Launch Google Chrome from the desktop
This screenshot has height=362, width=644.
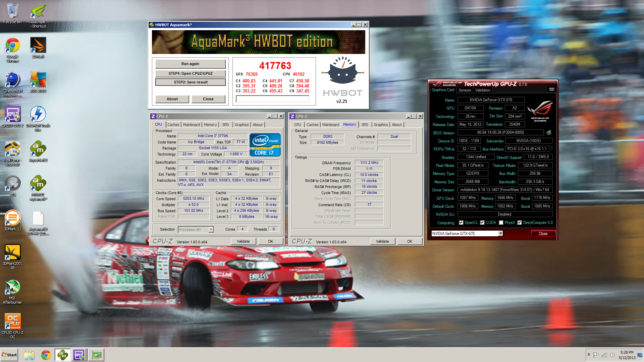tap(12, 50)
